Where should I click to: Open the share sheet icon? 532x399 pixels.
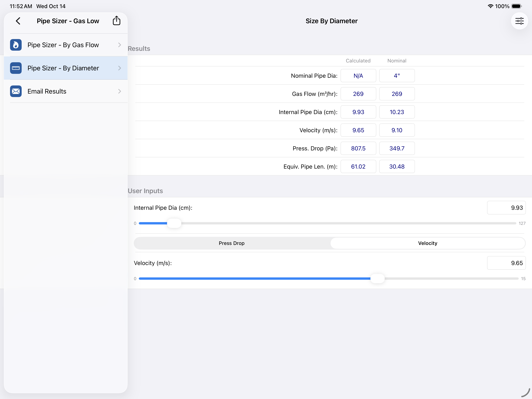[x=116, y=20]
